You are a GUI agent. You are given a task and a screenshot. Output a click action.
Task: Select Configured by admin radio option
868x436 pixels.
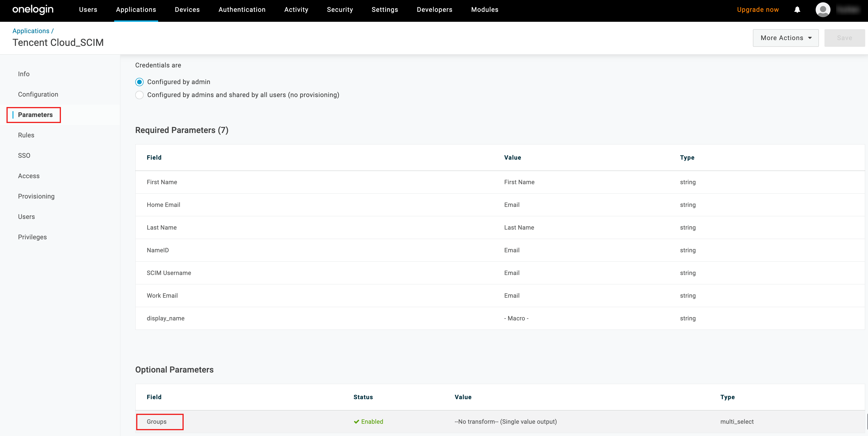point(139,82)
